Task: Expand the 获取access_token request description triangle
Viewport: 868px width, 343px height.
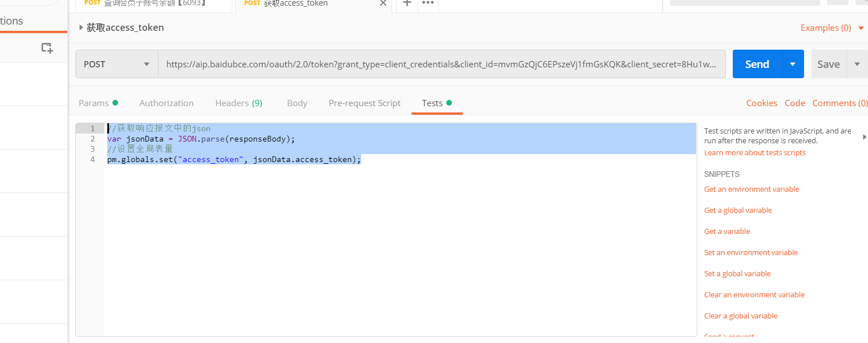Action: click(81, 27)
